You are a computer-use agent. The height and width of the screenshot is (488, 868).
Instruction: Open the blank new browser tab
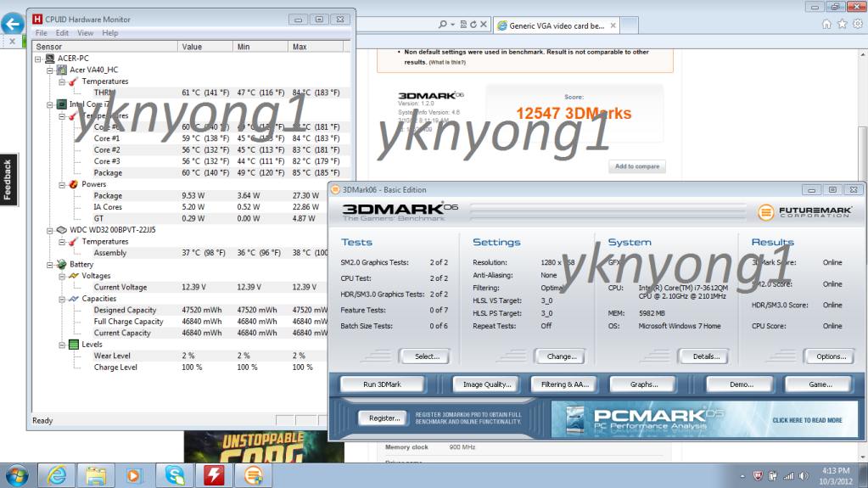pos(629,25)
